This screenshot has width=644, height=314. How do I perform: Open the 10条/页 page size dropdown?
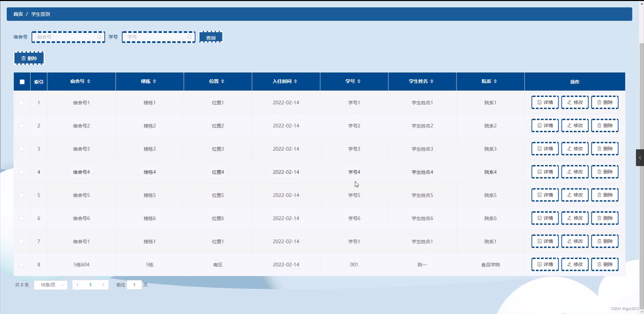click(50, 285)
